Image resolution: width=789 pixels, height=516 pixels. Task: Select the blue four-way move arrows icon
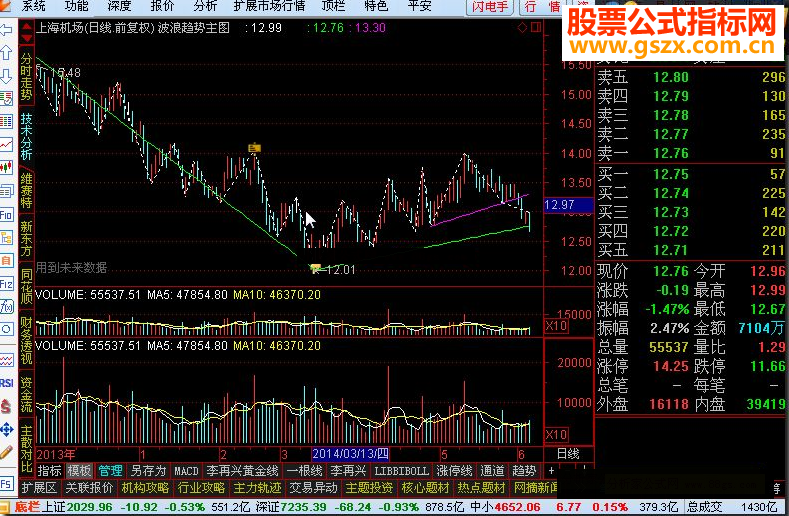click(x=7, y=429)
